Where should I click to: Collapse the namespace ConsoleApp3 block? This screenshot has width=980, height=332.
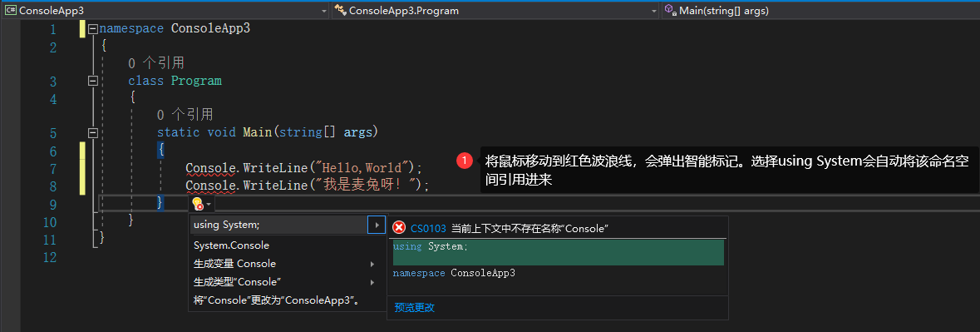click(93, 29)
